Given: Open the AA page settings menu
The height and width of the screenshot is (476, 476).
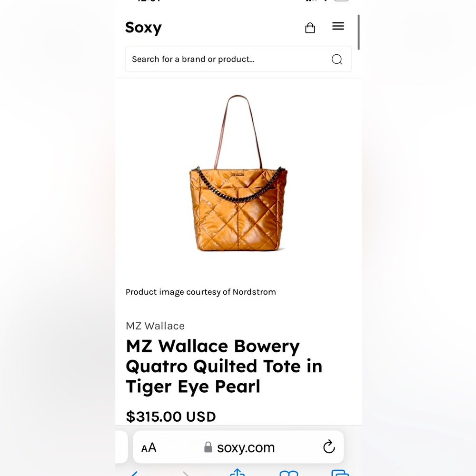Looking at the screenshot, I should pos(148,447).
